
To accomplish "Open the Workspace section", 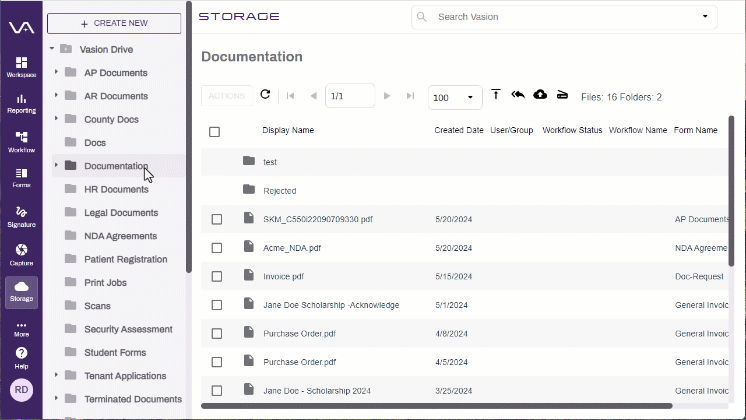I will pos(21,67).
